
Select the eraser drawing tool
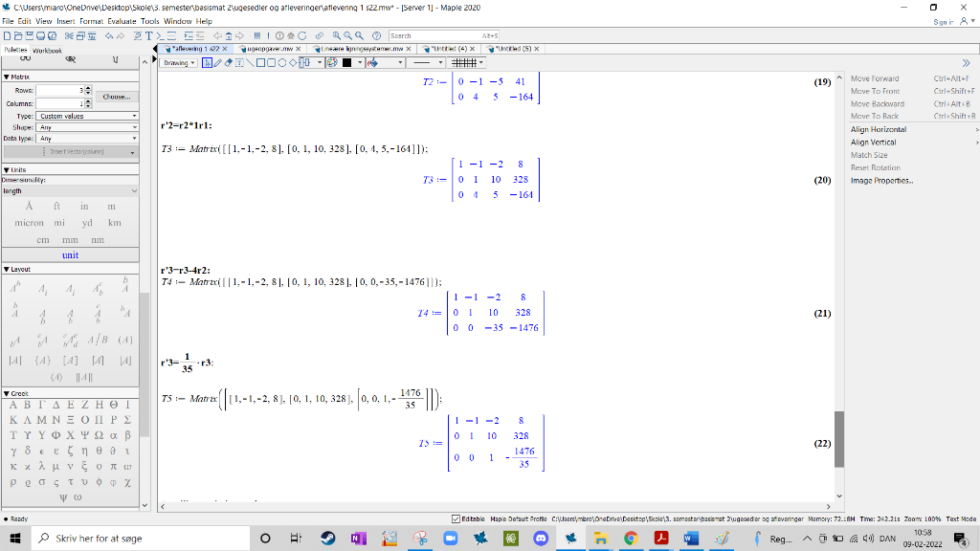(x=229, y=63)
